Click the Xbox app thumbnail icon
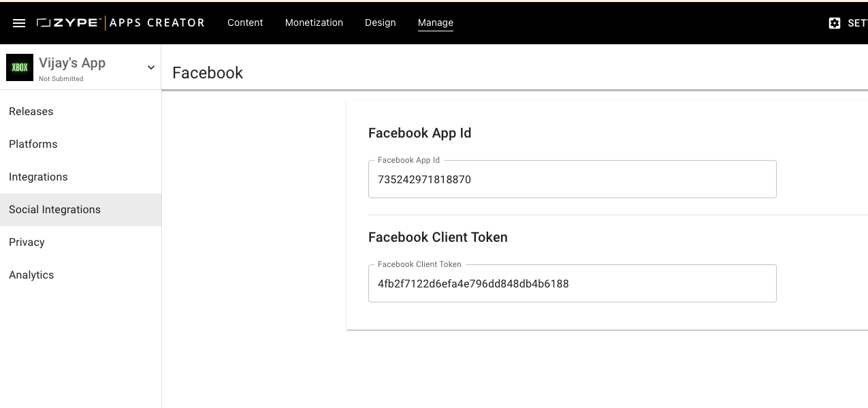Viewport: 868px width, 408px height. pyautogui.click(x=20, y=67)
